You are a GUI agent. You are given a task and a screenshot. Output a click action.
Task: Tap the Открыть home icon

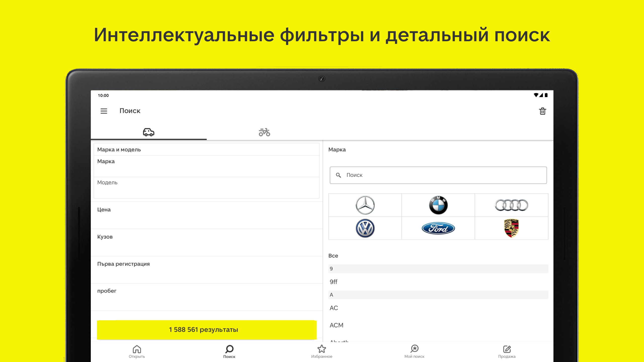point(137,351)
